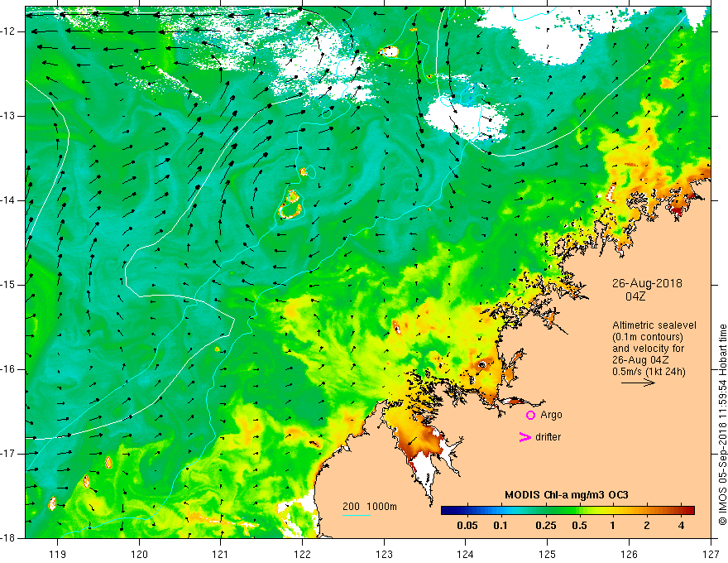This screenshot has height=563, width=728.
Task: Click the color bar value 2
Action: tap(647, 526)
